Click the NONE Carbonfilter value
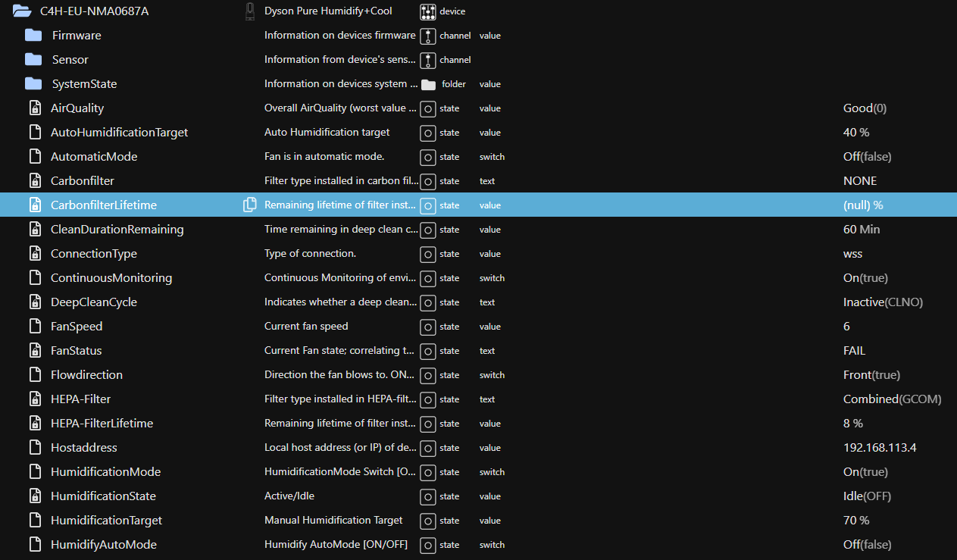The height and width of the screenshot is (560, 957). pos(860,181)
